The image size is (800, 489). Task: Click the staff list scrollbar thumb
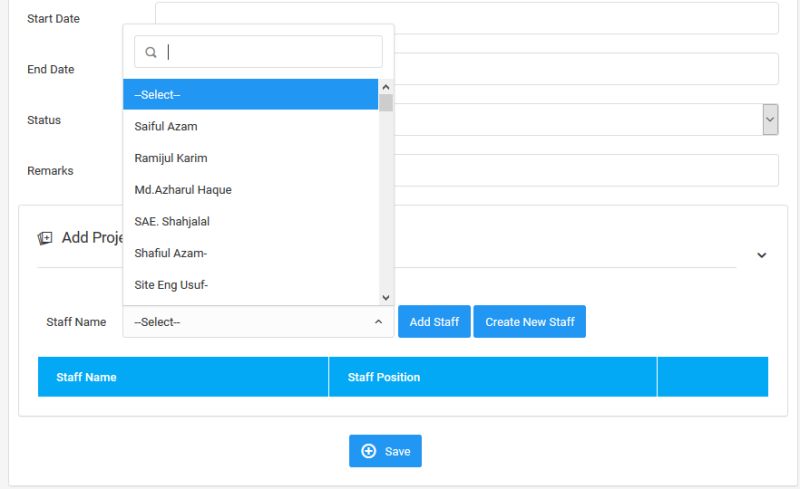[x=386, y=103]
